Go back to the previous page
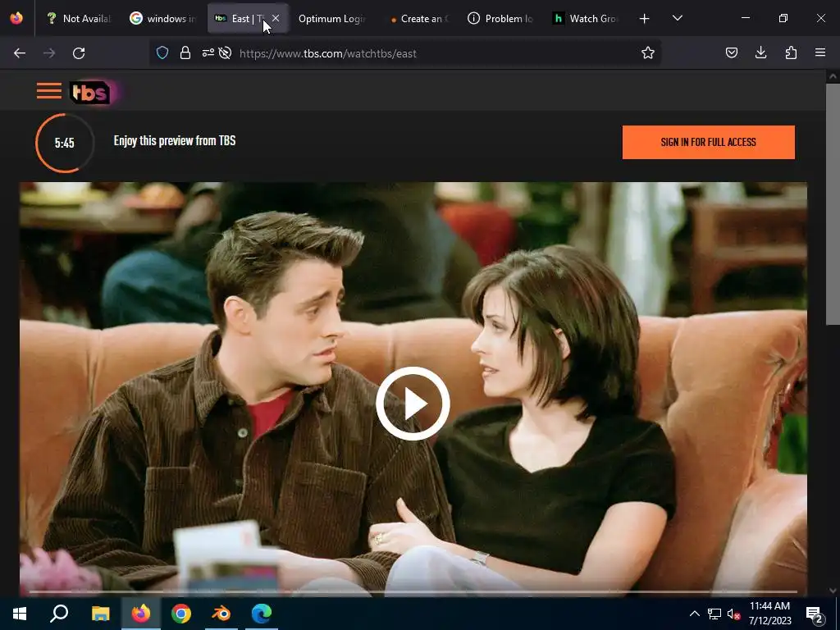This screenshot has height=630, width=840. click(x=20, y=53)
